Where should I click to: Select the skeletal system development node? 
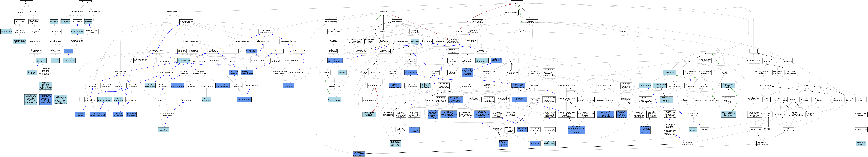251,51
